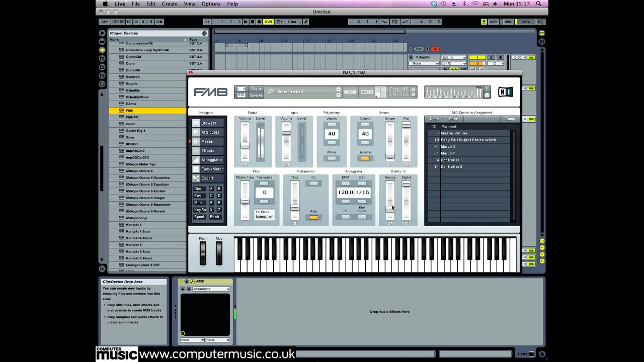Click the Apple menu icon
644x362 pixels.
point(106,4)
